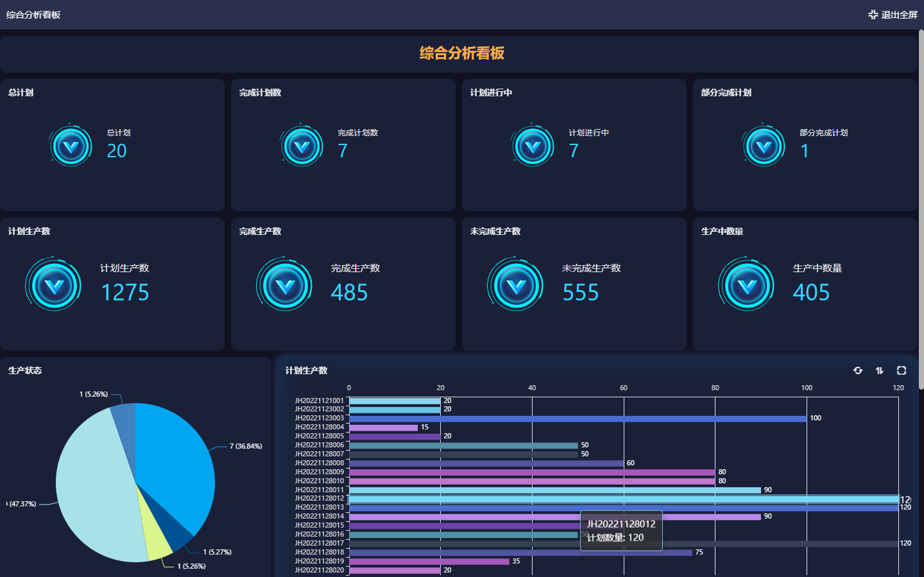The width and height of the screenshot is (924, 577).
Task: Click the badge icon on 计划生产数 card
Action: tap(53, 284)
